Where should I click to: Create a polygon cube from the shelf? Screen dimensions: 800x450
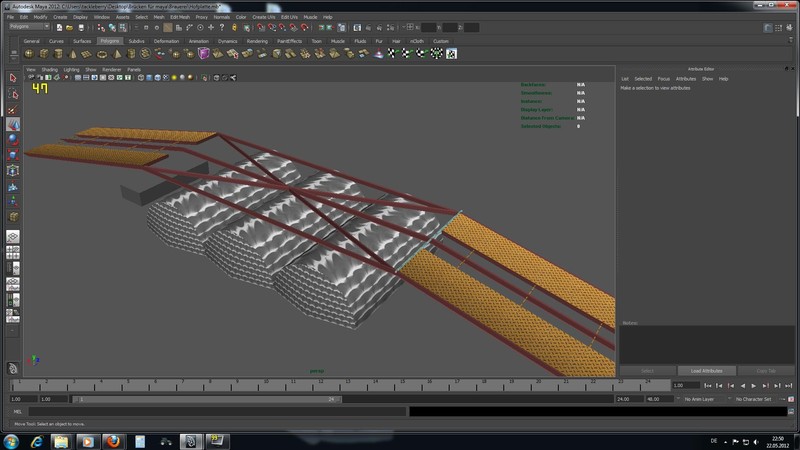point(44,54)
